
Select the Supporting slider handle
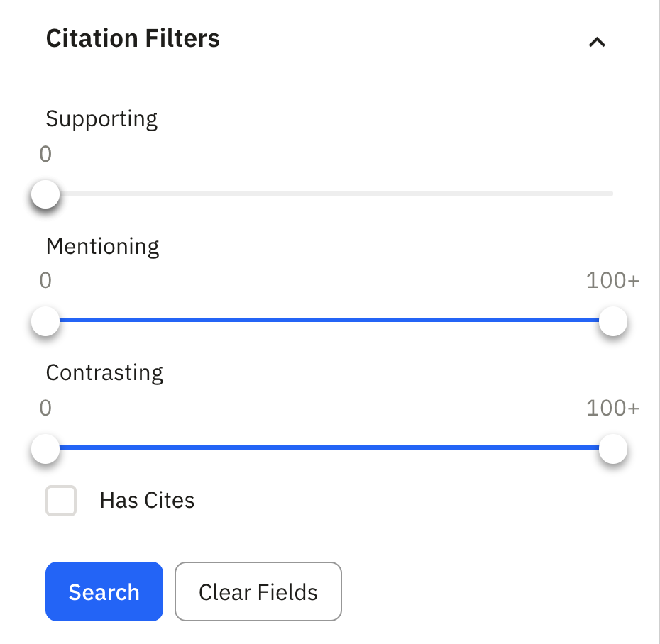pyautogui.click(x=45, y=194)
